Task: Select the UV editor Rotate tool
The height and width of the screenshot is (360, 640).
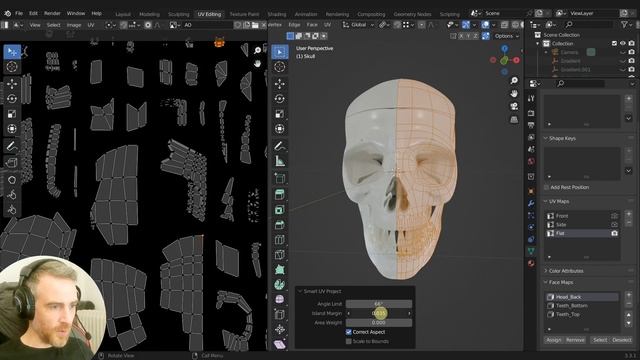Action: (12, 99)
